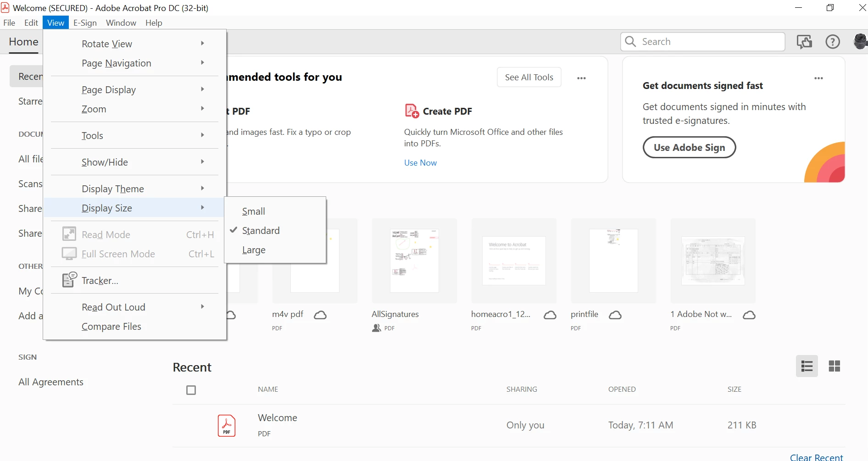Click the Full Screen Mode monitor icon

coord(69,253)
